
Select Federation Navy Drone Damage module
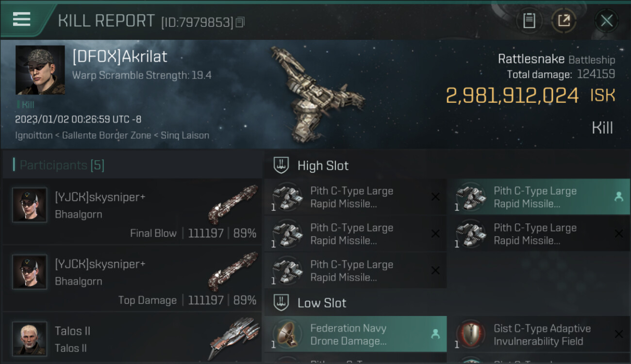pyautogui.click(x=355, y=334)
